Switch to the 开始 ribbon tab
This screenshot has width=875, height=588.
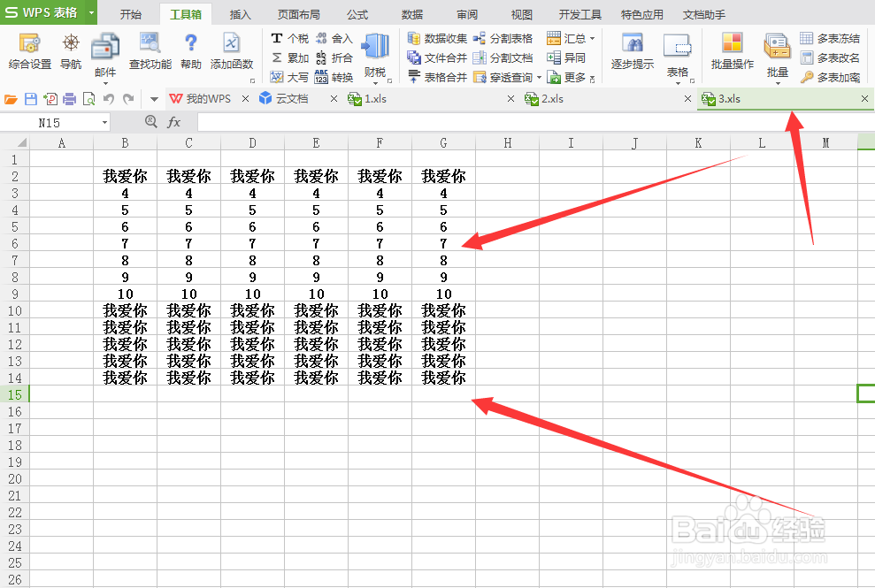130,14
